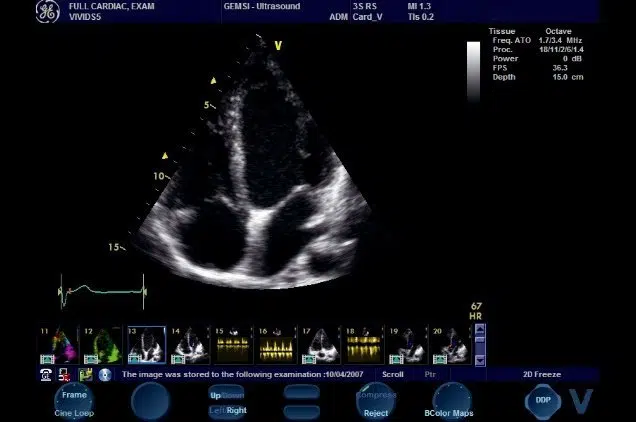This screenshot has width=636, height=422.
Task: Click the grayscale bar beside the ultrasound image
Action: click(x=474, y=72)
